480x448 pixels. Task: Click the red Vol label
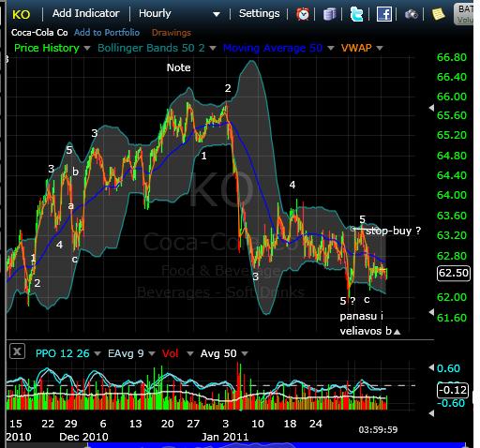click(x=171, y=353)
